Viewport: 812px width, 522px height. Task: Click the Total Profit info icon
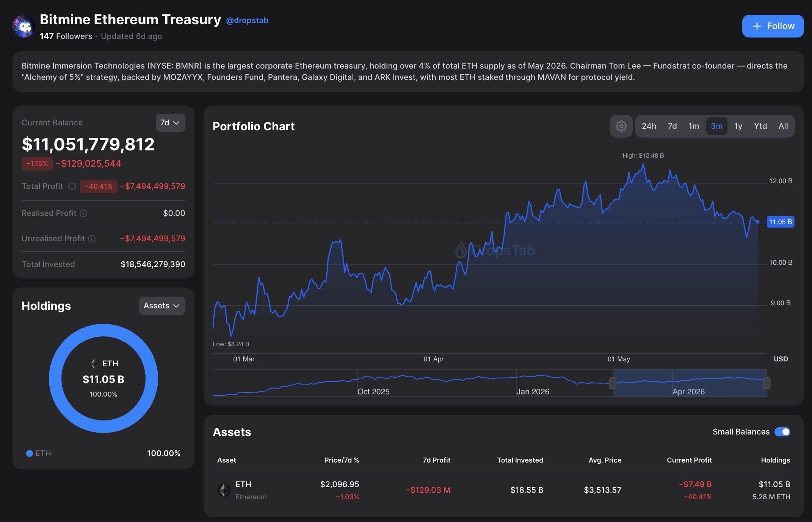point(72,186)
